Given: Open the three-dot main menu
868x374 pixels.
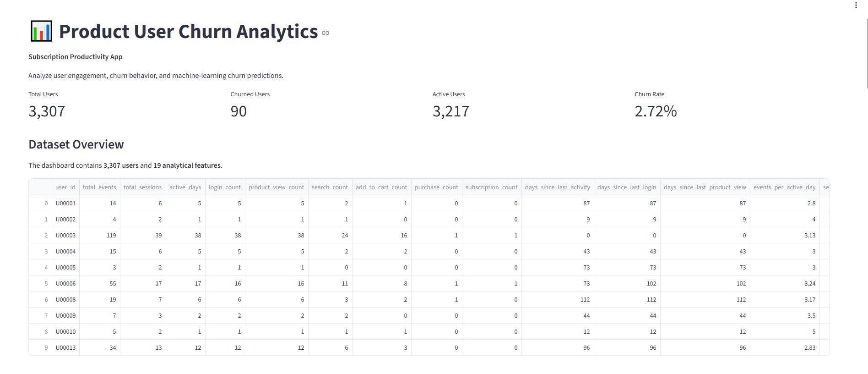Looking at the screenshot, I should pos(856,5).
